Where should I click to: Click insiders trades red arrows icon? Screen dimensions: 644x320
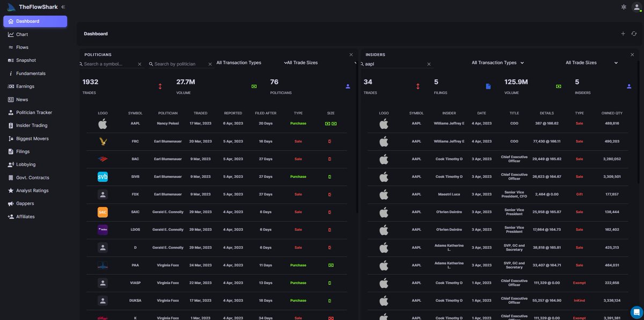[x=418, y=86]
